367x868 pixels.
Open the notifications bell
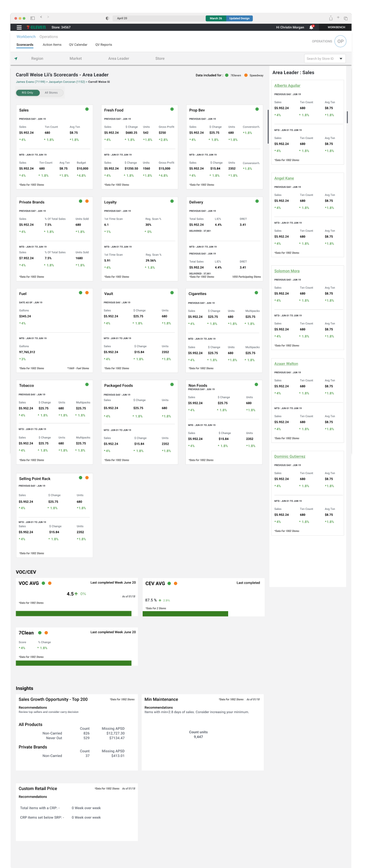pos(312,27)
